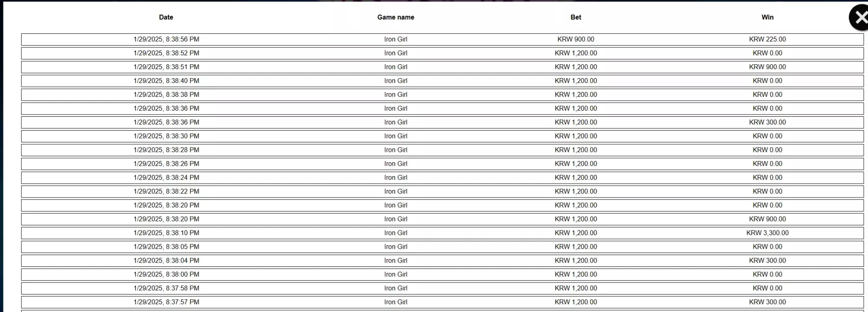Click the Date column header
The width and height of the screenshot is (868, 312).
point(166,17)
